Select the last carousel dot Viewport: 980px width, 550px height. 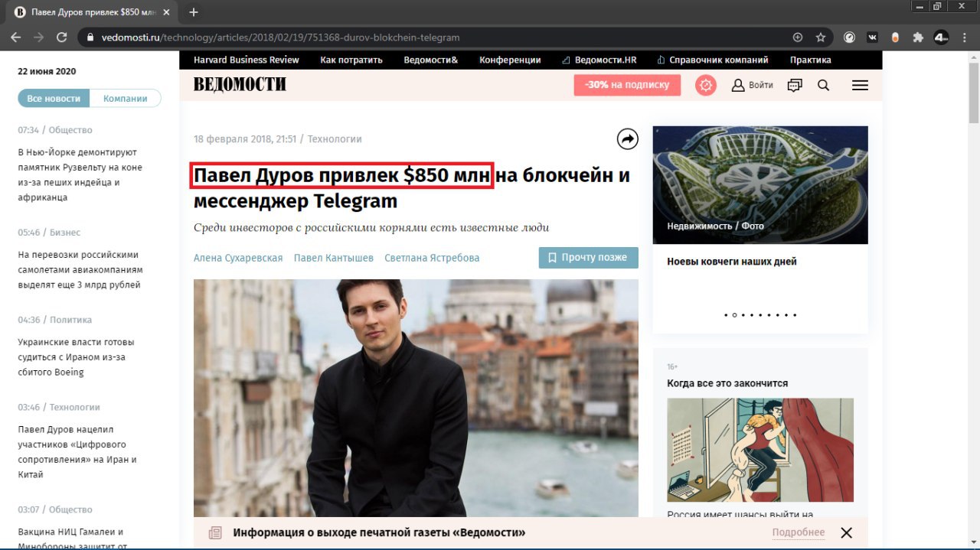(x=795, y=314)
